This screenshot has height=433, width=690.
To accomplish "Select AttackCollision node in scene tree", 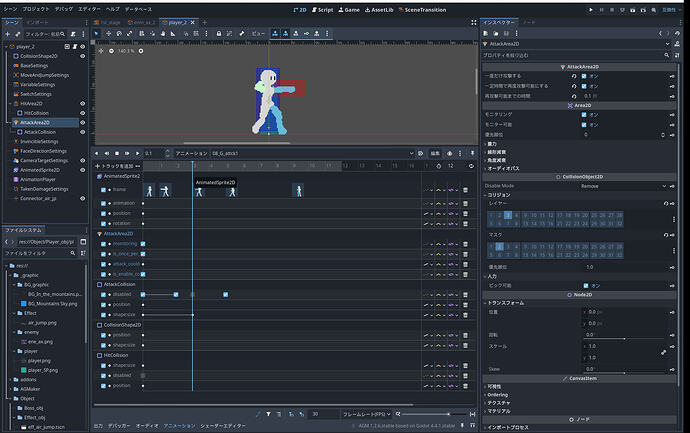I will click(x=40, y=132).
